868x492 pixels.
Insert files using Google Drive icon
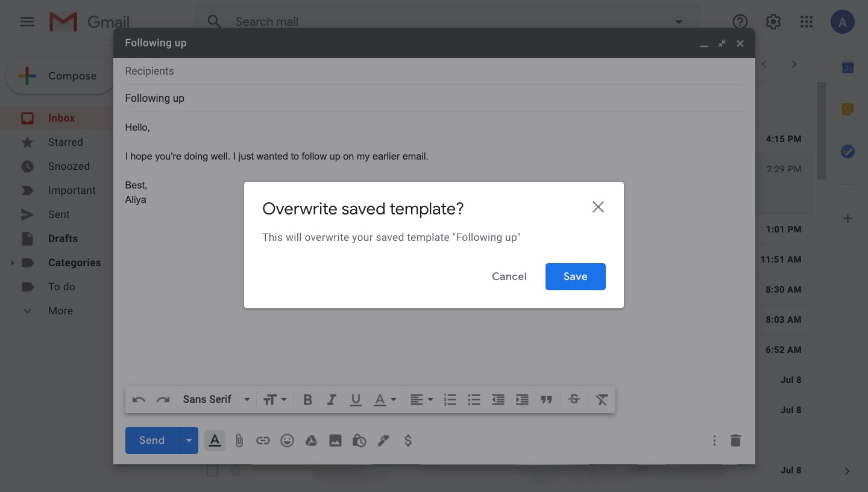pyautogui.click(x=311, y=441)
